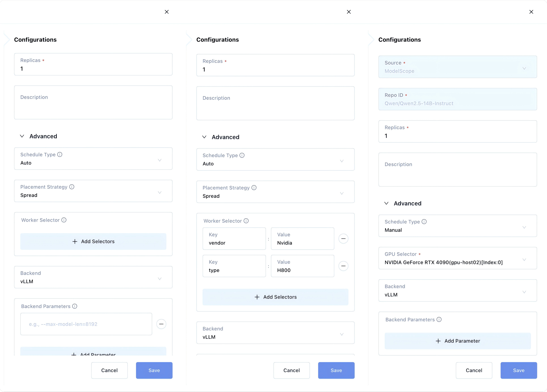The height and width of the screenshot is (392, 547).
Task: Click the max-model-len parameter input field
Action: 86,324
